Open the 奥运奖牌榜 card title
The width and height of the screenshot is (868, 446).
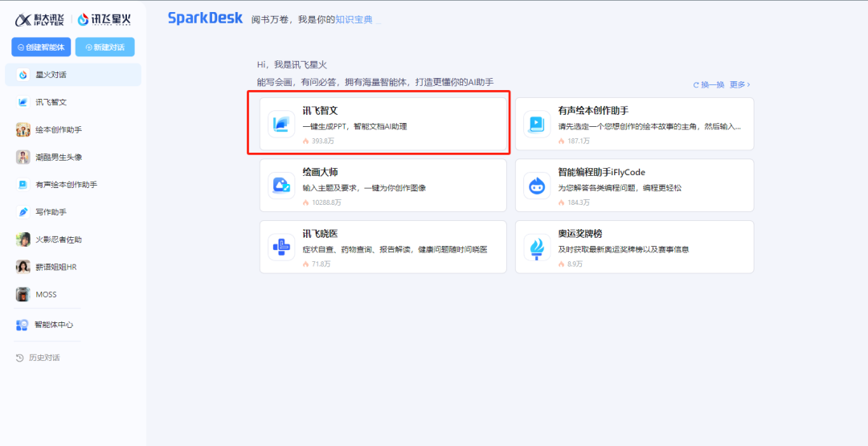(x=580, y=234)
